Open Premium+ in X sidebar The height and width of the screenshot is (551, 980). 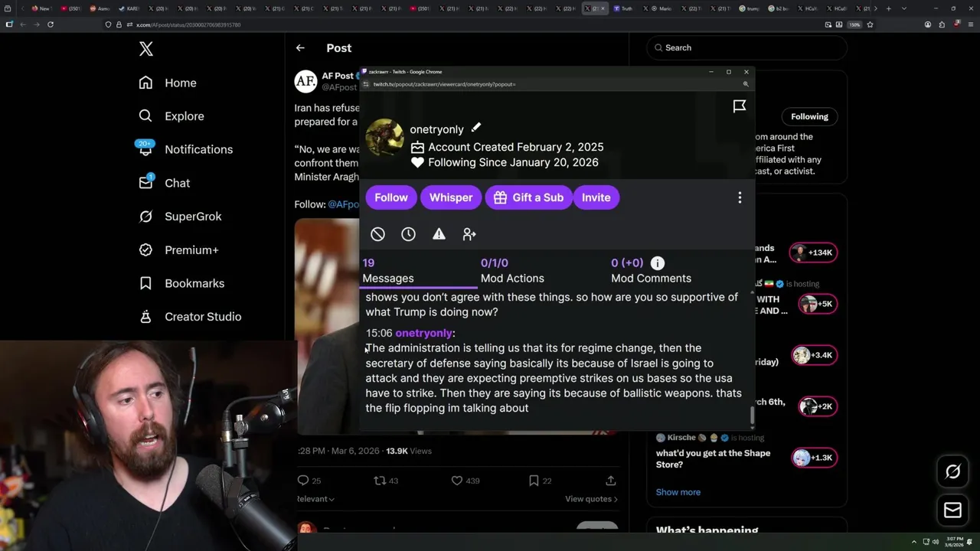coord(178,249)
